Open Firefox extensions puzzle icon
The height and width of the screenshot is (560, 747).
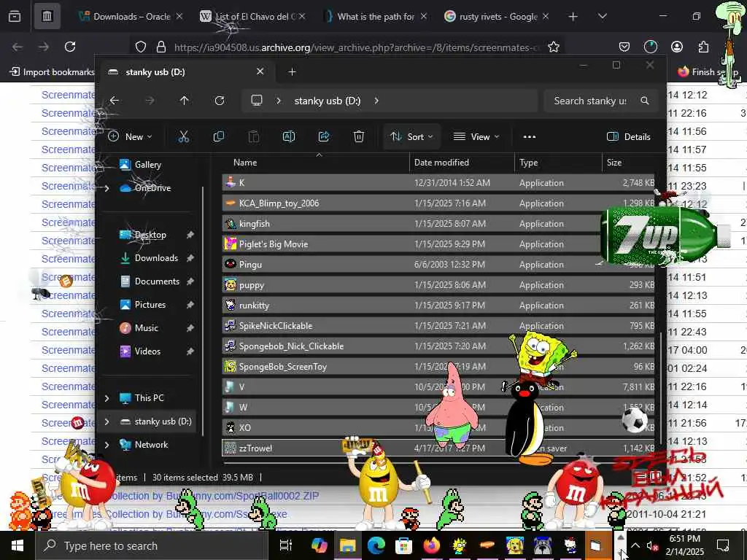pyautogui.click(x=703, y=47)
